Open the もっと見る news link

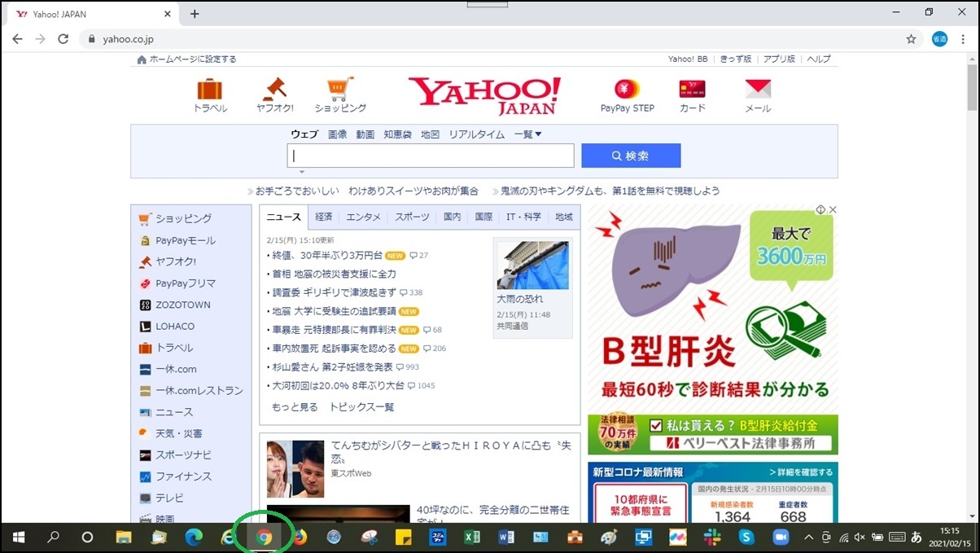[295, 407]
